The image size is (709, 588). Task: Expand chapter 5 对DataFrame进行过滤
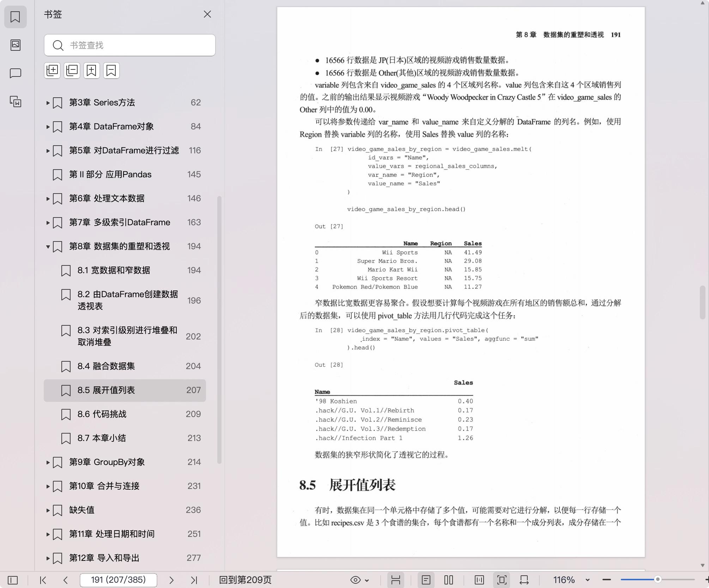coord(48,151)
